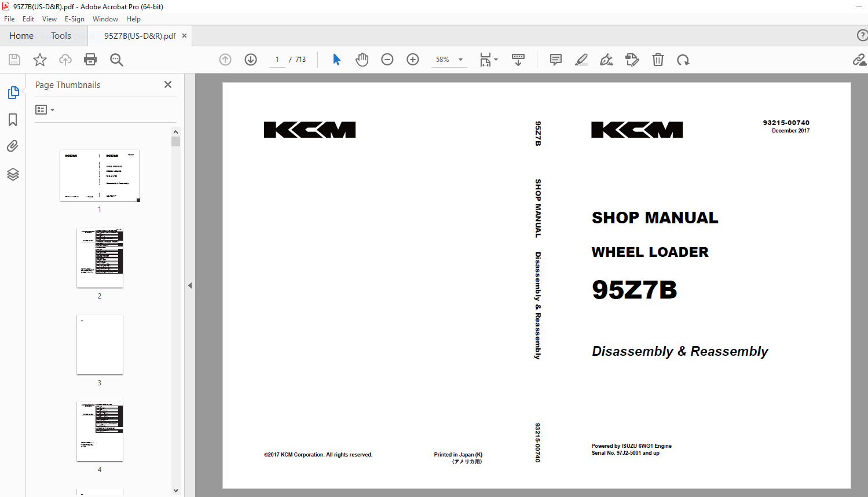Rotate the page with rotate icon

683,60
